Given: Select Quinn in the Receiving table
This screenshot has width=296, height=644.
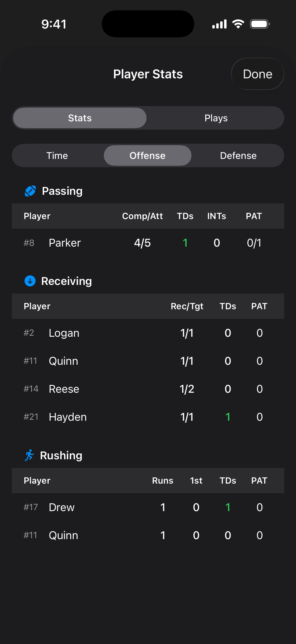Looking at the screenshot, I should (x=148, y=361).
